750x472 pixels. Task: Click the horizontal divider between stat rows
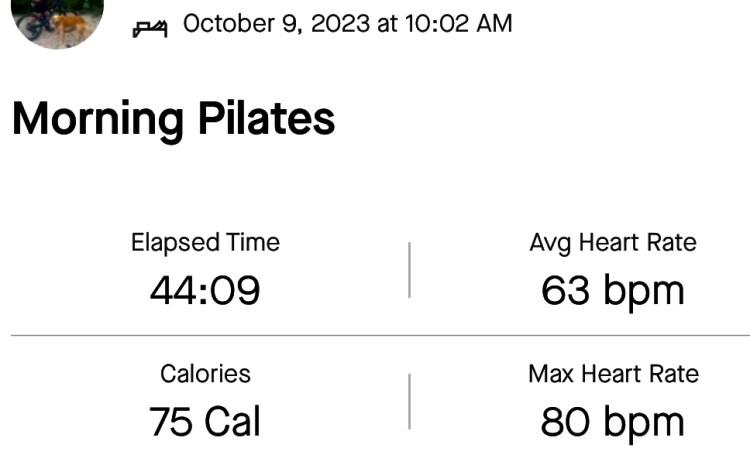click(x=380, y=335)
